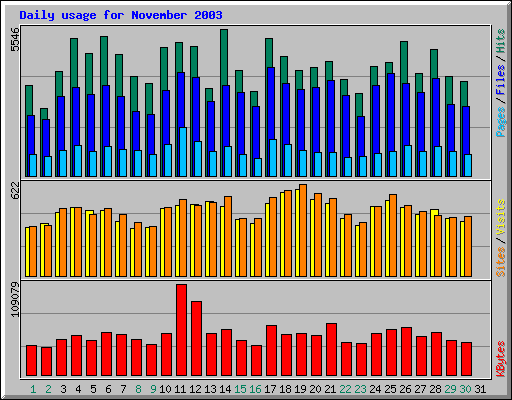
Task: Click day label 21 on the x-axis
Action: tap(330, 389)
